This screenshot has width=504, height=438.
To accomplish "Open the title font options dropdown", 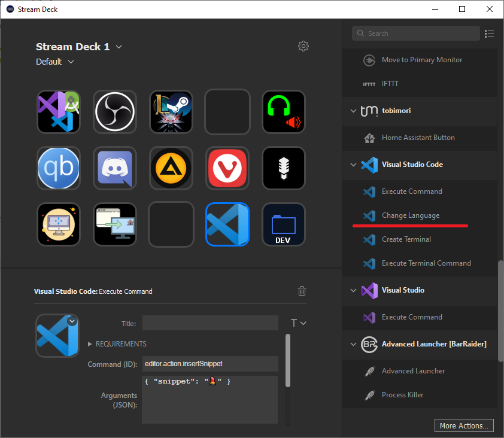I will pos(298,323).
